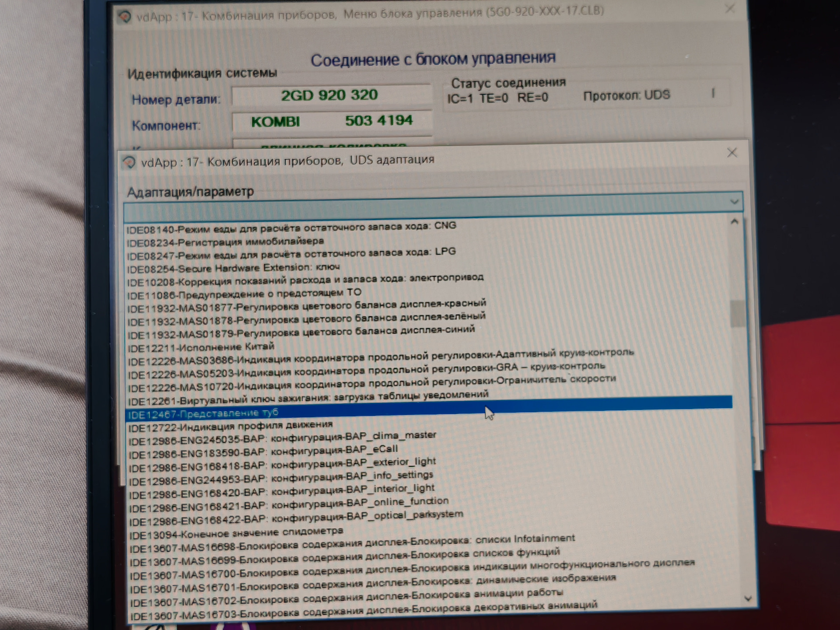Image resolution: width=840 pixels, height=630 pixels.
Task: Click the scroll up arrow of the list
Action: coord(735,222)
